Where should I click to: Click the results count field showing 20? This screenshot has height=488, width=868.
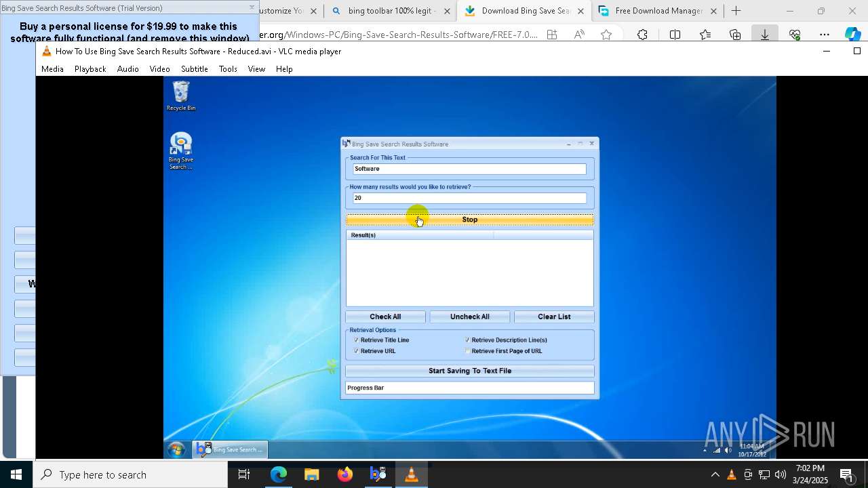tap(469, 198)
